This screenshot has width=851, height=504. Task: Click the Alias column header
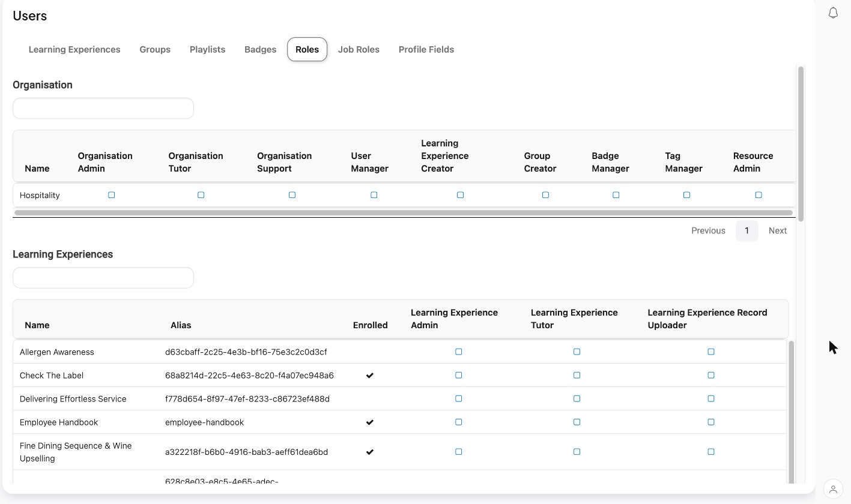[x=181, y=325]
